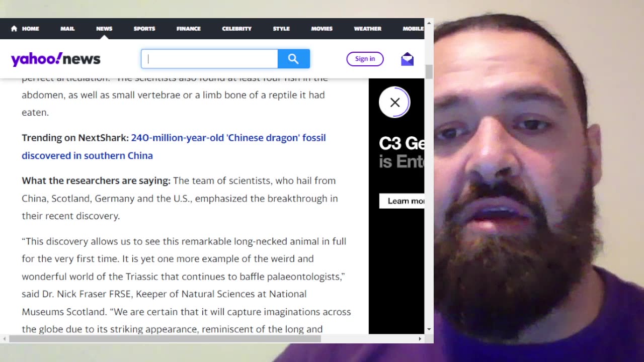Image resolution: width=644 pixels, height=362 pixels.
Task: Click the vertical scrollbar down arrow
Action: [429, 329]
